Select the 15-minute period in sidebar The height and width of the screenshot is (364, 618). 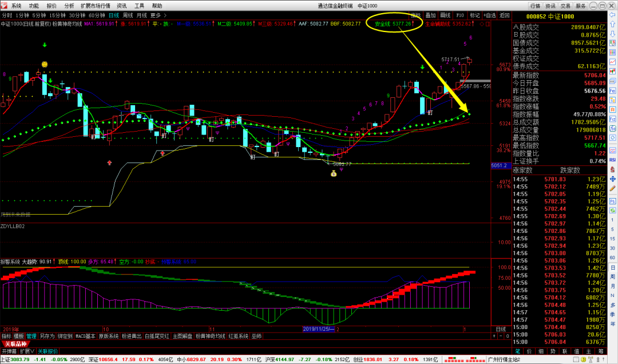(612, 239)
